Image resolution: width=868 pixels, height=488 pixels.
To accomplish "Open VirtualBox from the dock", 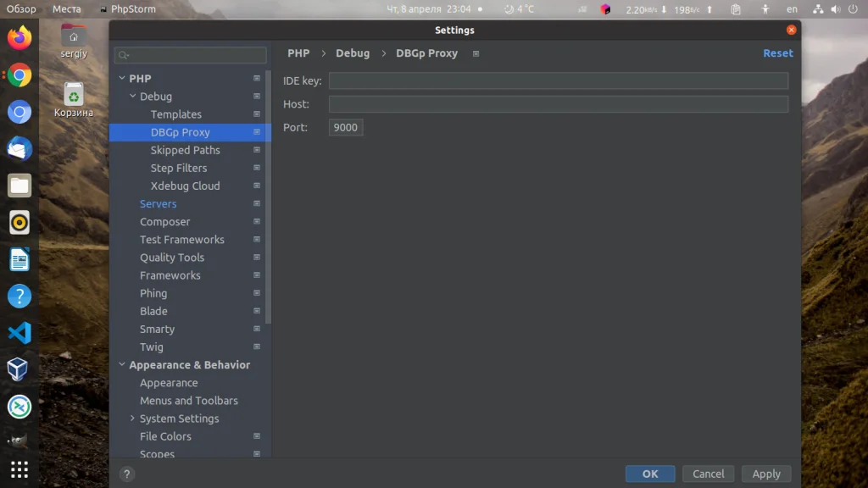I will [19, 369].
